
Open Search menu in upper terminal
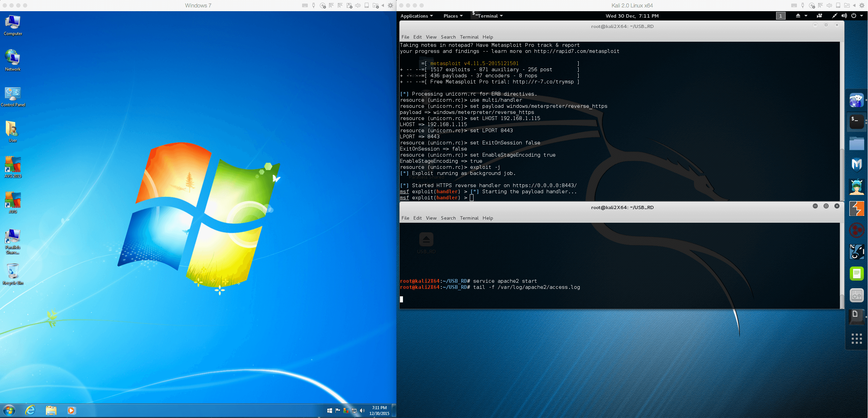[x=448, y=37]
